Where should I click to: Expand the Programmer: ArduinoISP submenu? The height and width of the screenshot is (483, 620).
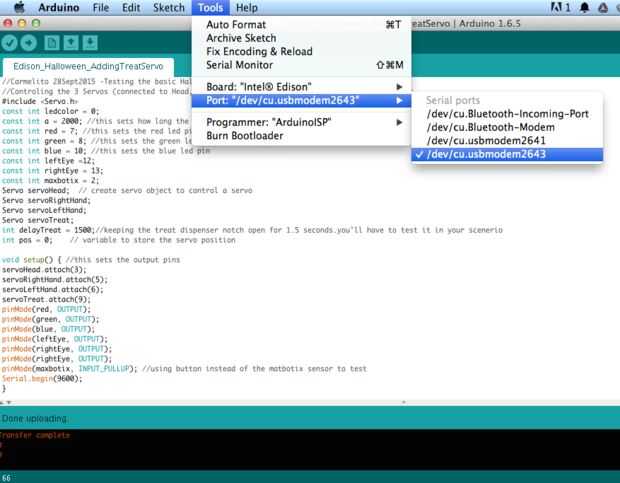coord(301,123)
